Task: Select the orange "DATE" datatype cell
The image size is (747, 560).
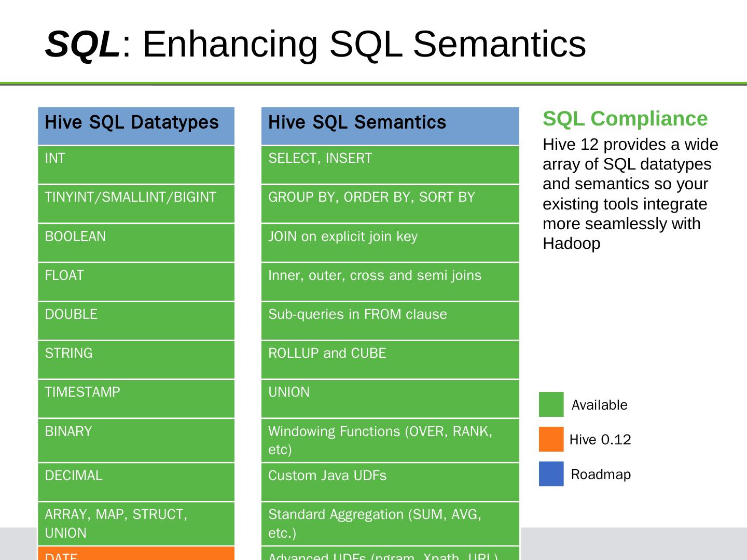Action: [x=136, y=553]
